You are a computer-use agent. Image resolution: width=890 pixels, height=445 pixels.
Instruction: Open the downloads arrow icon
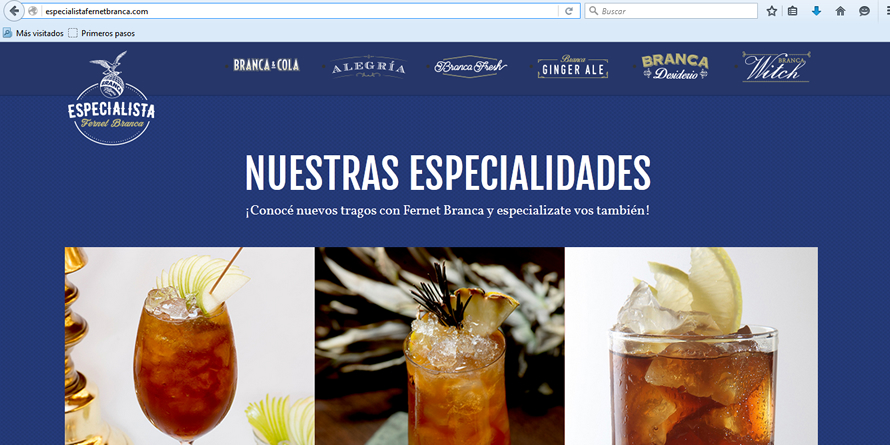(816, 11)
